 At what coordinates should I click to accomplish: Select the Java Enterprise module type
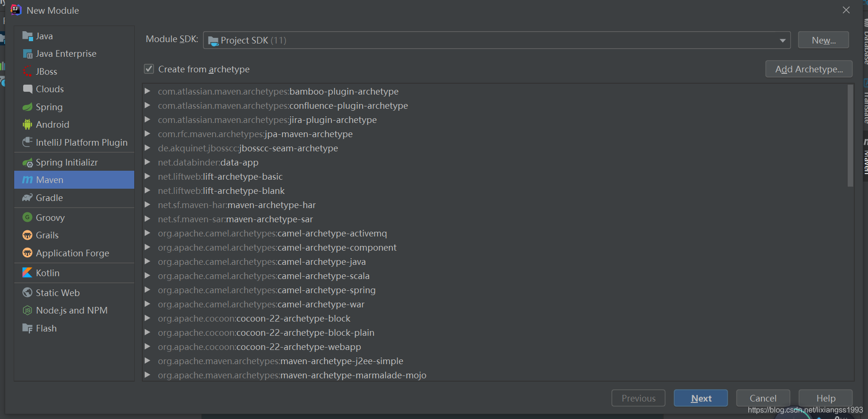74,54
